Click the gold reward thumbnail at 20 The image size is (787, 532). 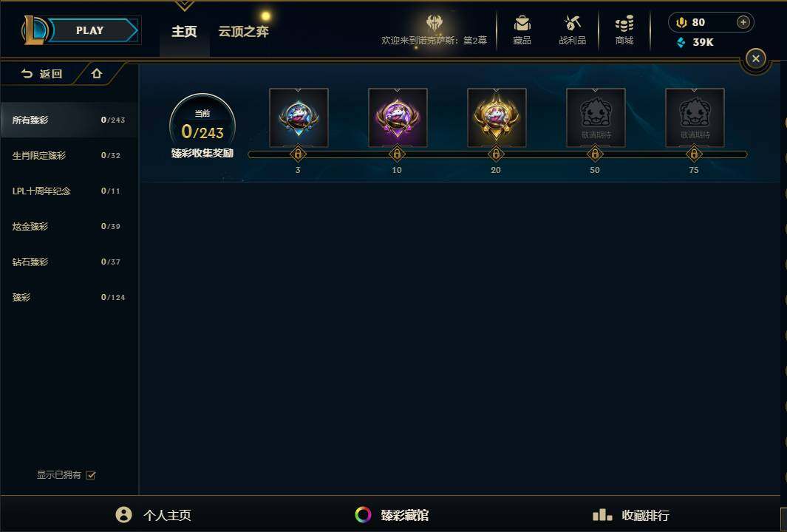(x=497, y=118)
